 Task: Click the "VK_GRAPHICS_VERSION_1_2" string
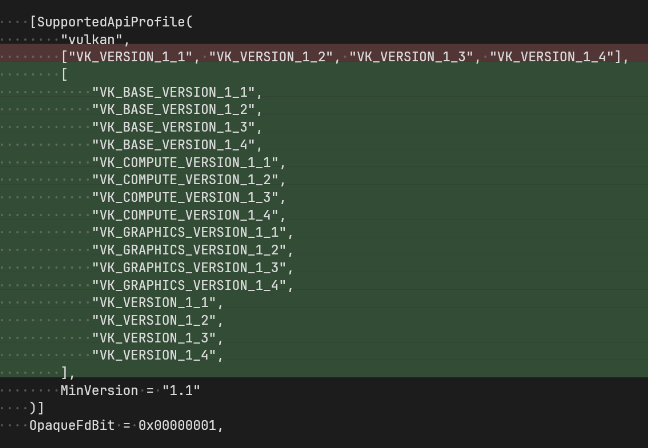192,250
